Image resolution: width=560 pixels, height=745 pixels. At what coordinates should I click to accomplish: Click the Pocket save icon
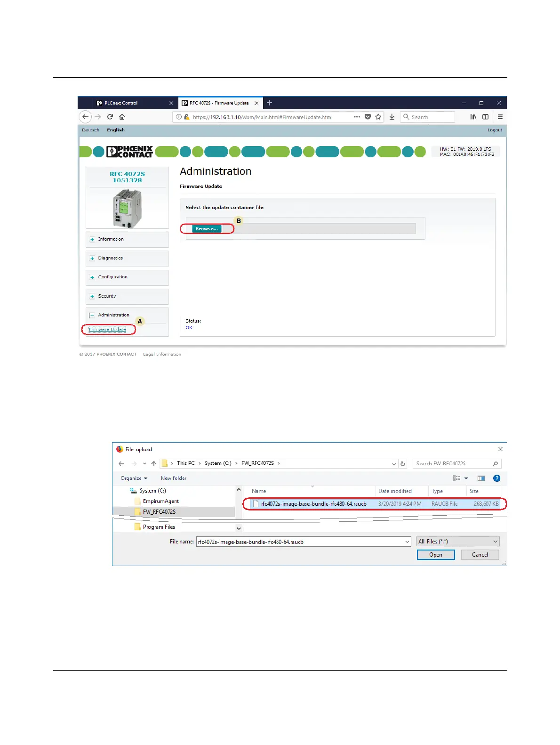pyautogui.click(x=368, y=117)
